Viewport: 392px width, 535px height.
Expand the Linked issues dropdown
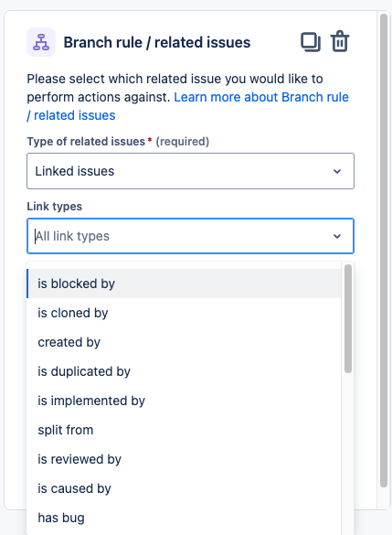click(x=191, y=171)
